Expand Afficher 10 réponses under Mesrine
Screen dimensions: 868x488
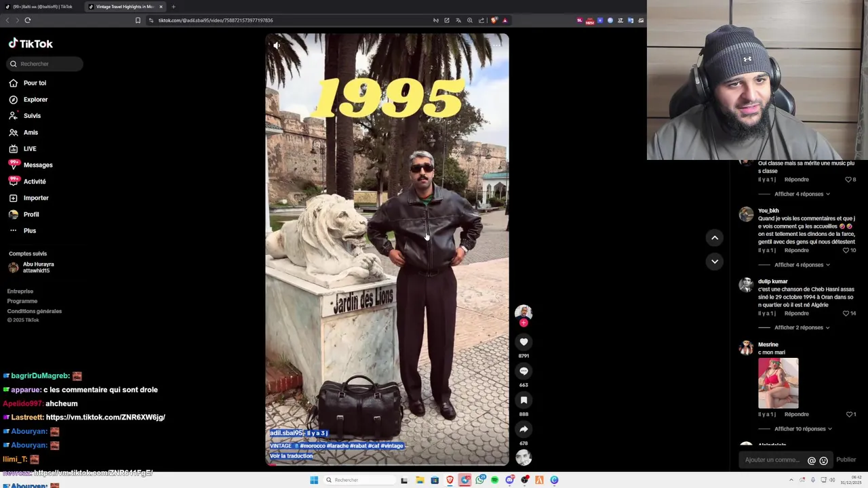[802, 429]
